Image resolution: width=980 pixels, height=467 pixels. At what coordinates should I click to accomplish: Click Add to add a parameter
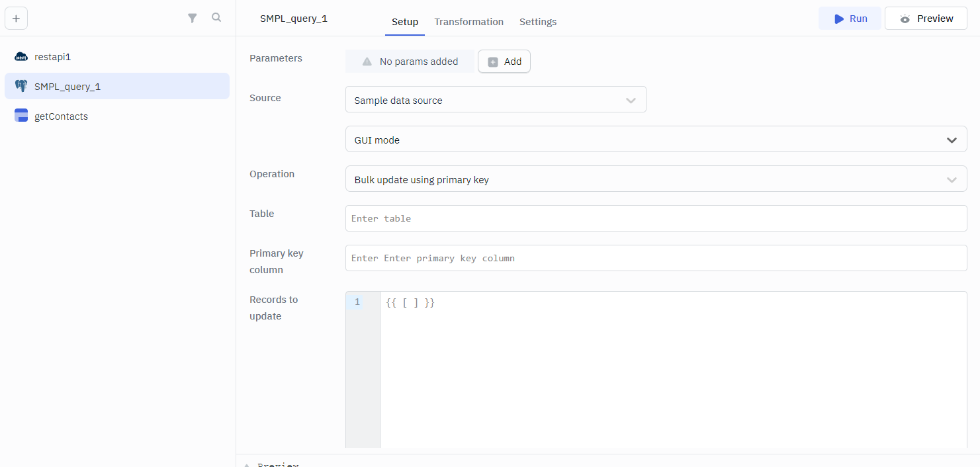[504, 62]
